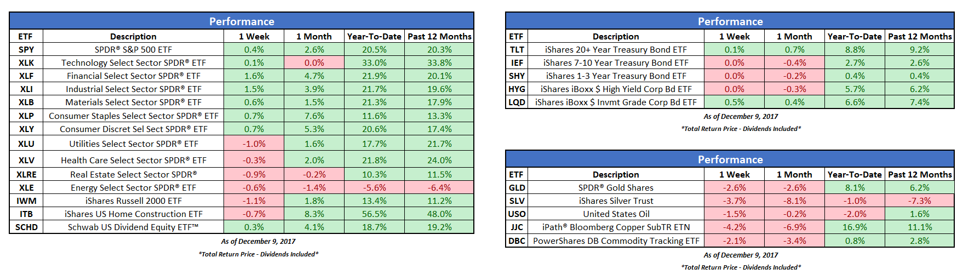980x280 pixels.
Task: Click the DBC ticker cell
Action: 517,241
